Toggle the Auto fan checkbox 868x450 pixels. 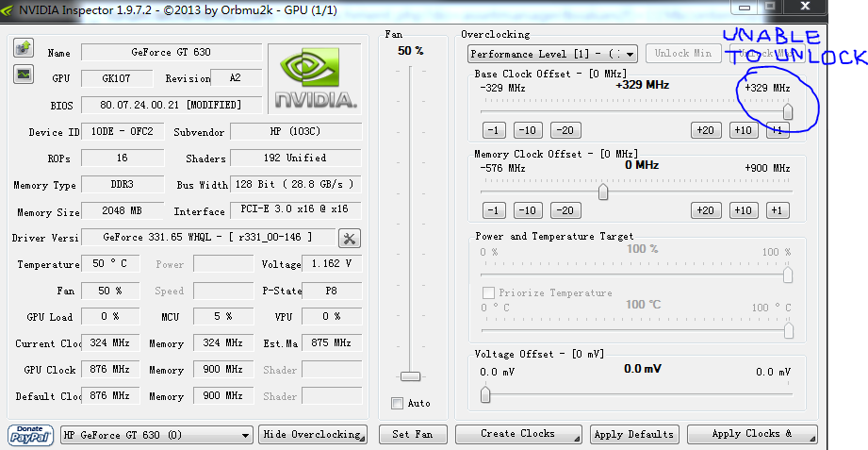click(x=397, y=404)
